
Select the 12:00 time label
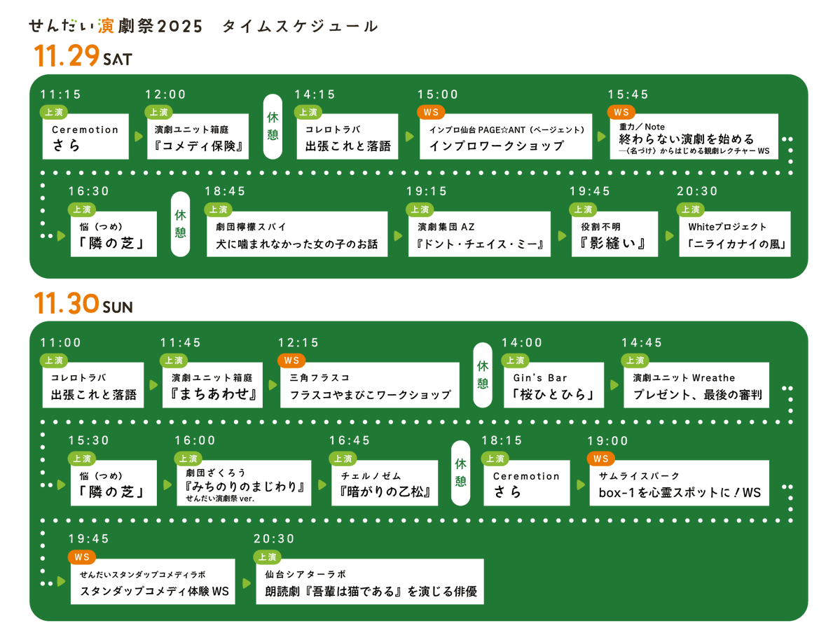tap(165, 95)
